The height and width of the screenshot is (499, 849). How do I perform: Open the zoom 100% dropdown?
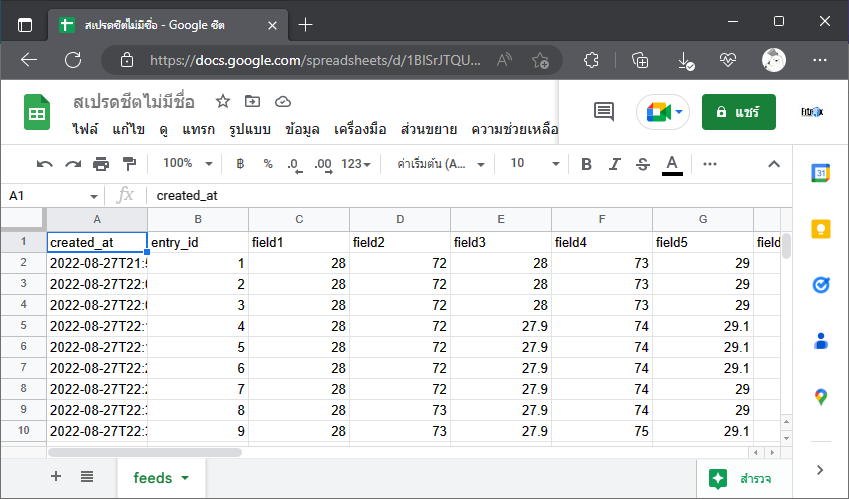(187, 163)
